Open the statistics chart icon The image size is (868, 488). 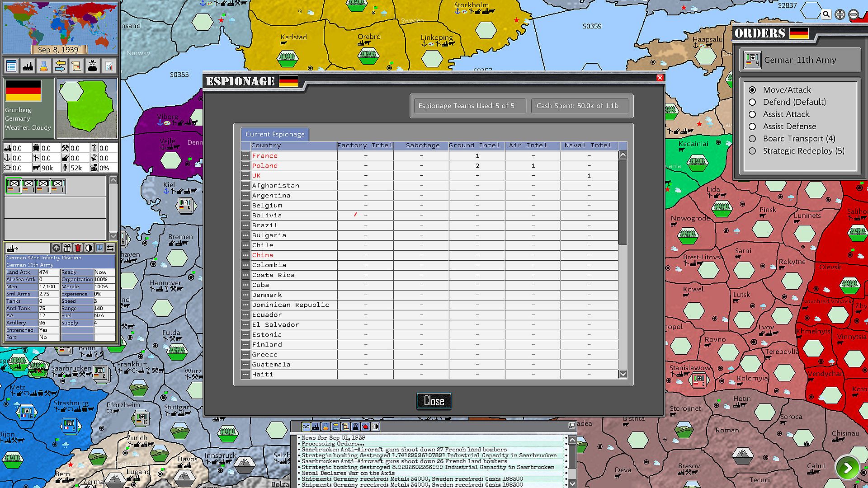coord(109,66)
